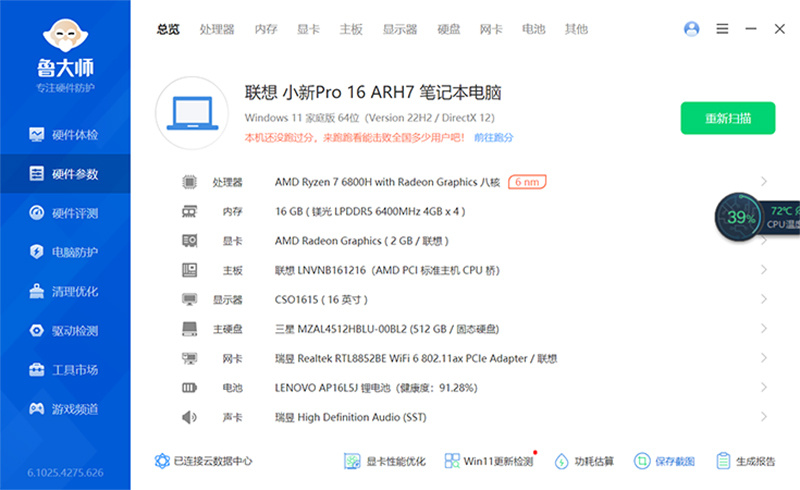
Task: Switch to 其他 tab
Action: (576, 30)
